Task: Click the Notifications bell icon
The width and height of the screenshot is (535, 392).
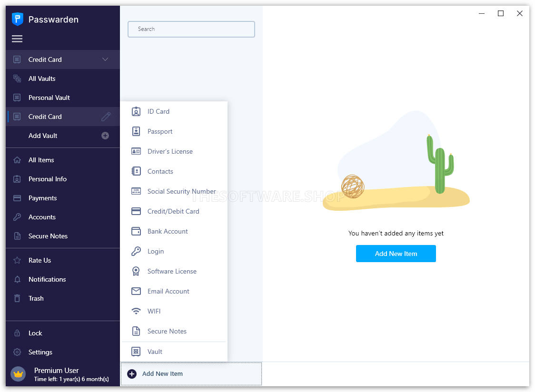Action: pos(17,279)
